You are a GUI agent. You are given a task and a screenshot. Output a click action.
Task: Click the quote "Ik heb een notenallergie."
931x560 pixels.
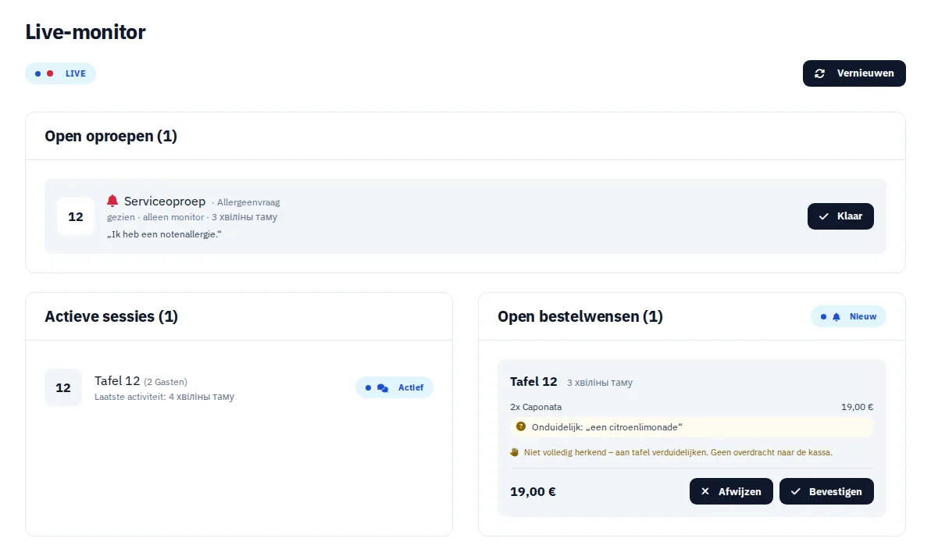click(x=164, y=234)
